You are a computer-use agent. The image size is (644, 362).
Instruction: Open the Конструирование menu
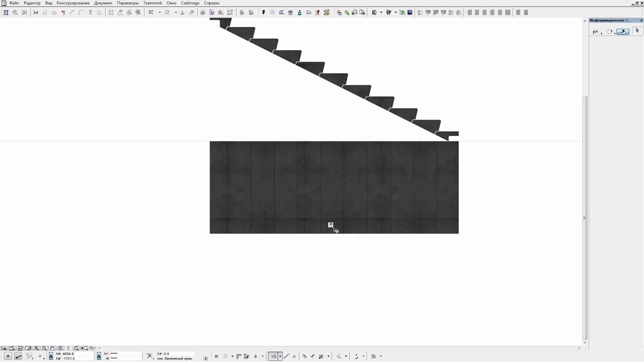pyautogui.click(x=73, y=3)
